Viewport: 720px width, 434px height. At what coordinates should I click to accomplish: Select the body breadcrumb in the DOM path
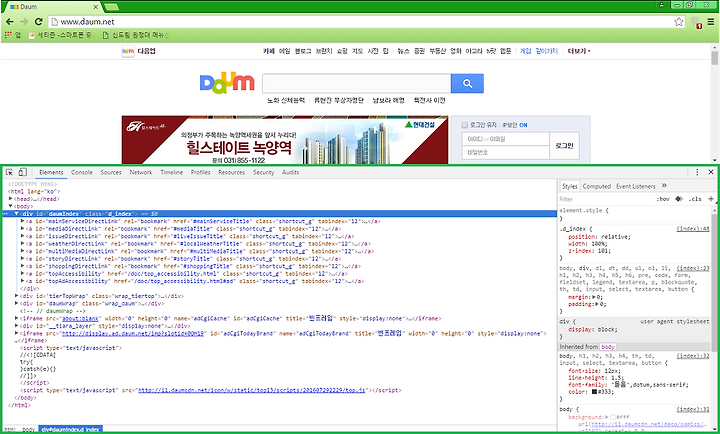coord(28,429)
